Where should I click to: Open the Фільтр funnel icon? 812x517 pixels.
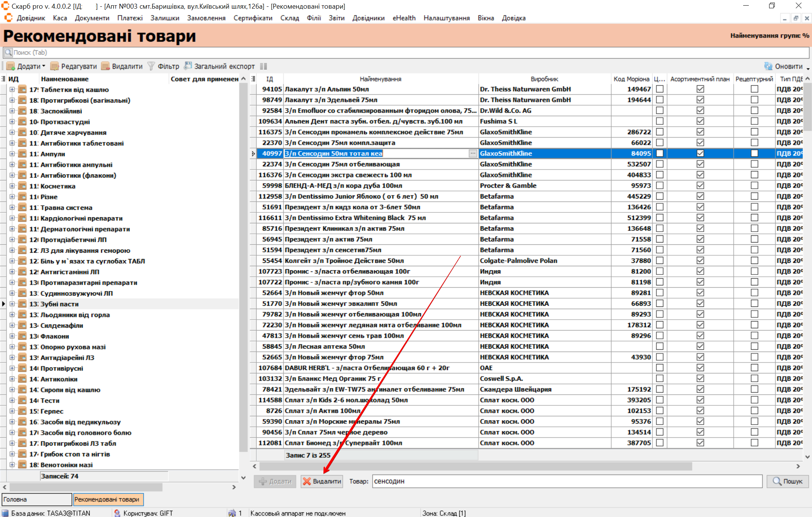(x=151, y=67)
